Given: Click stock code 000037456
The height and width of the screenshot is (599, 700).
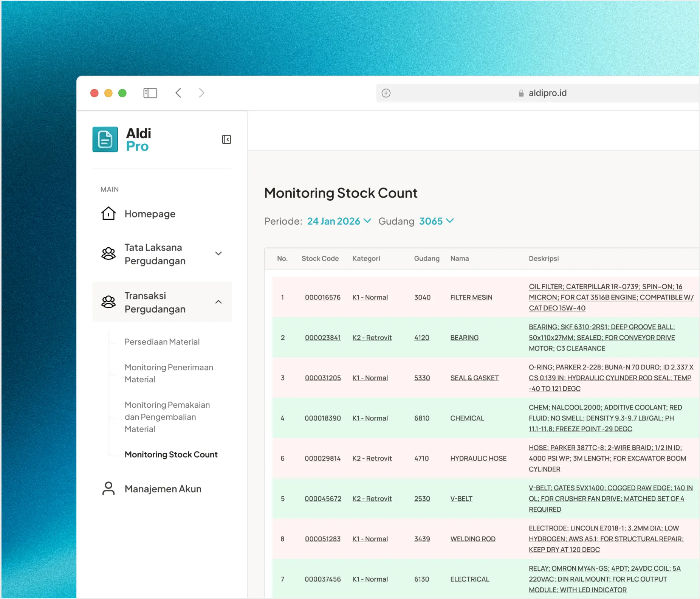Looking at the screenshot, I should click(323, 579).
